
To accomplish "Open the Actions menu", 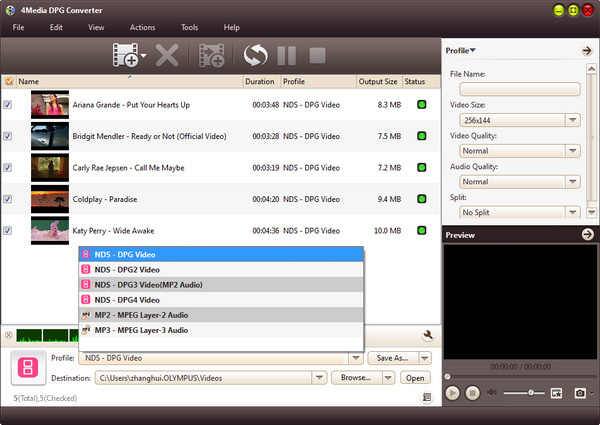I will click(142, 27).
